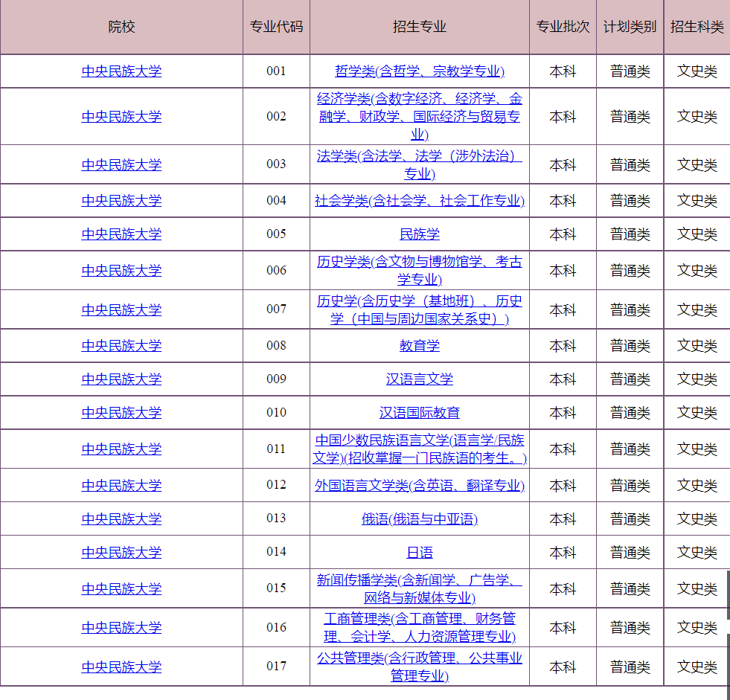
Task: Select the 计划类别 column header
Action: 630,27
